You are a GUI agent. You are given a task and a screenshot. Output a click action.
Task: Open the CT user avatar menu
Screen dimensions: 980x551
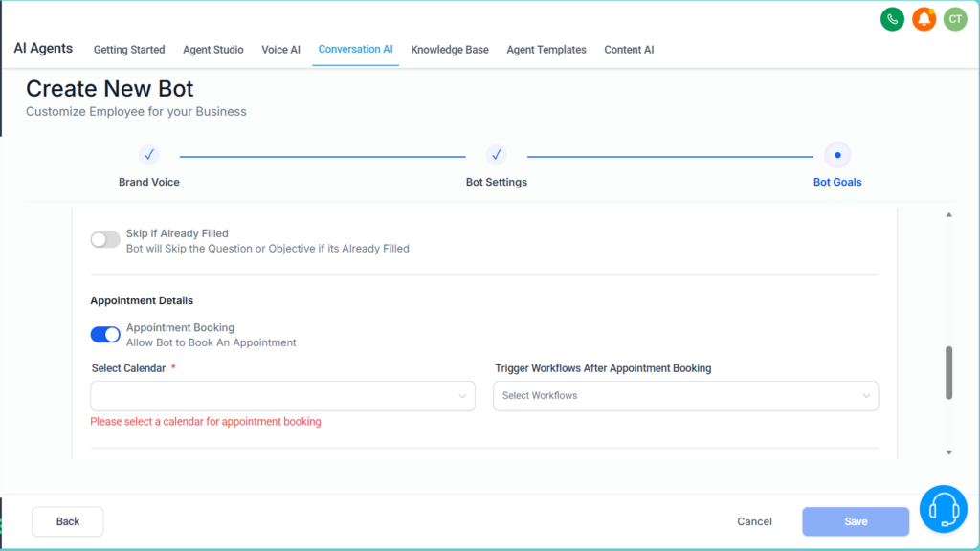(x=955, y=19)
